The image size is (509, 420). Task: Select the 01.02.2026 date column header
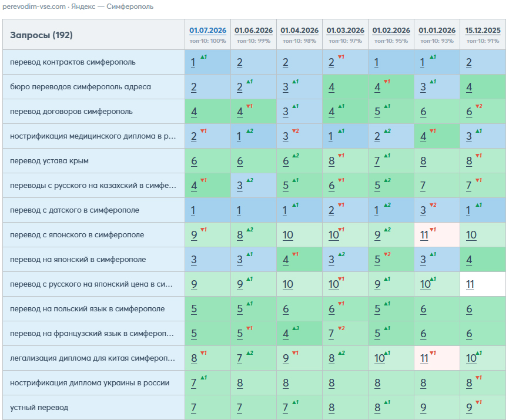[391, 31]
